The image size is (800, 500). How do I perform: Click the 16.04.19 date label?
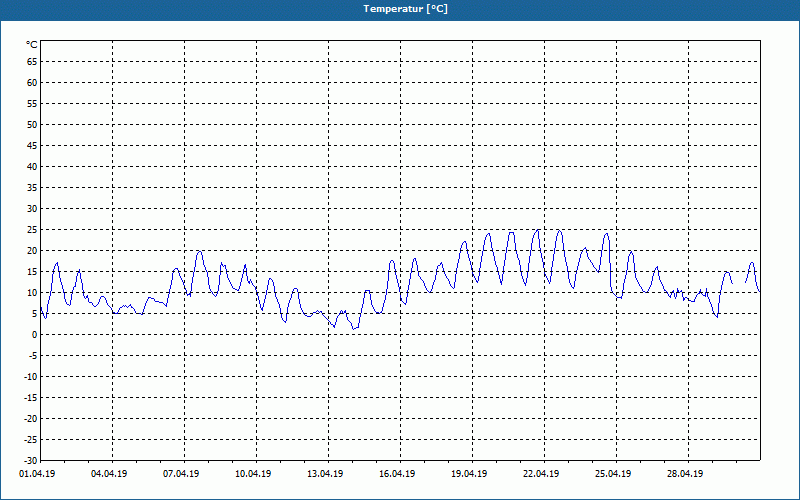[x=397, y=473]
